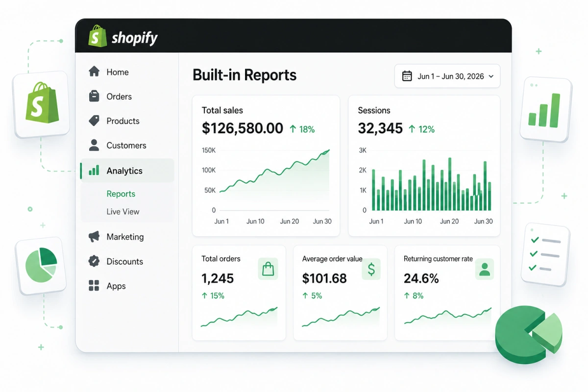Open Live View under Analytics
This screenshot has height=392, width=588.
pyautogui.click(x=123, y=212)
